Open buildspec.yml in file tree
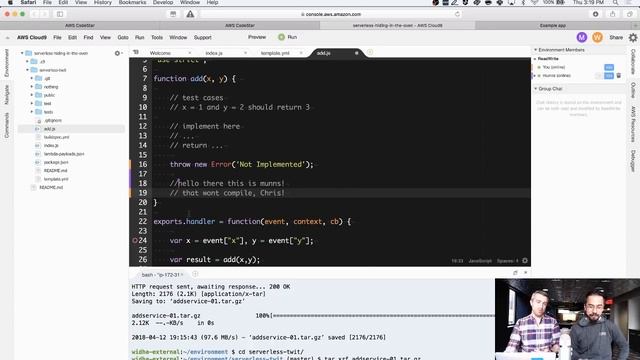The height and width of the screenshot is (360, 640). point(56,137)
